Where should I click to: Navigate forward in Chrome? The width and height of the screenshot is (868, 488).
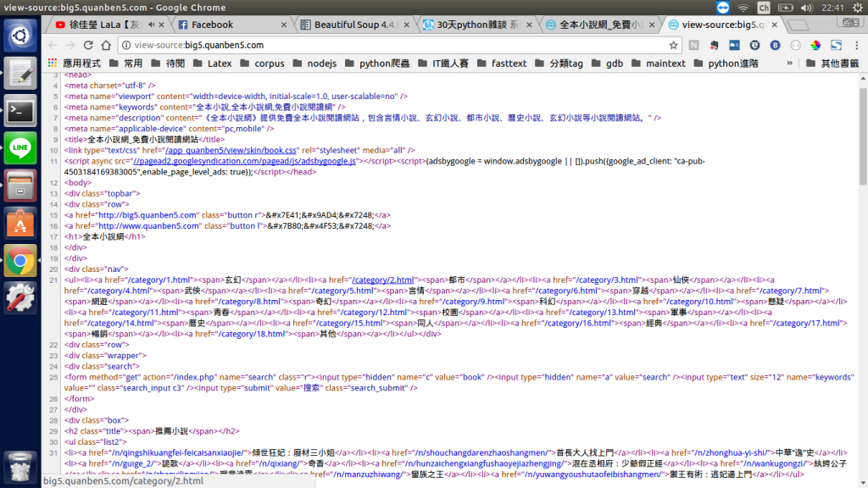tap(70, 45)
